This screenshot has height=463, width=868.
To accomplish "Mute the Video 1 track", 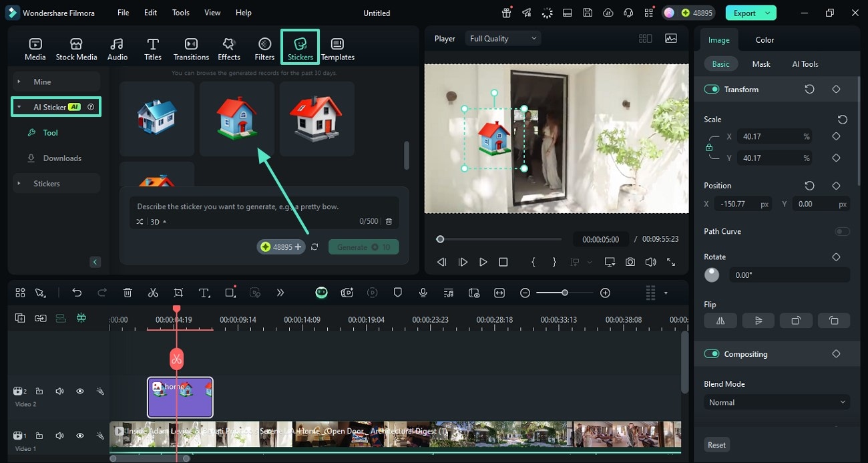I will coord(59,436).
